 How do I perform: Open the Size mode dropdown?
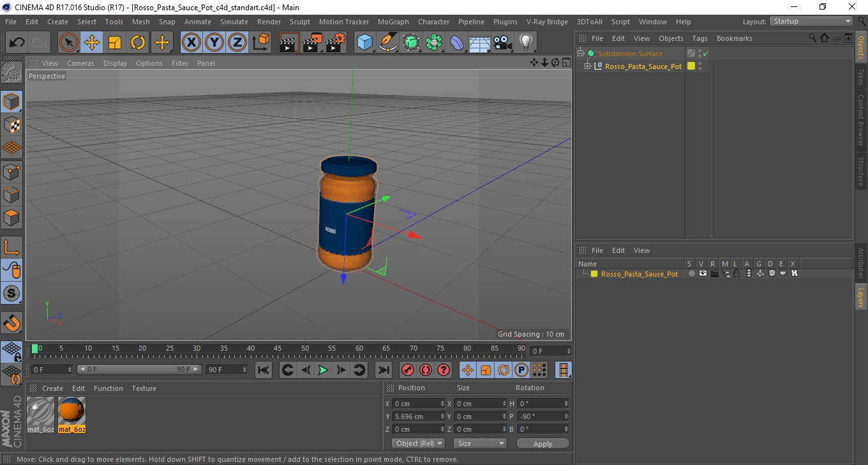coord(480,443)
